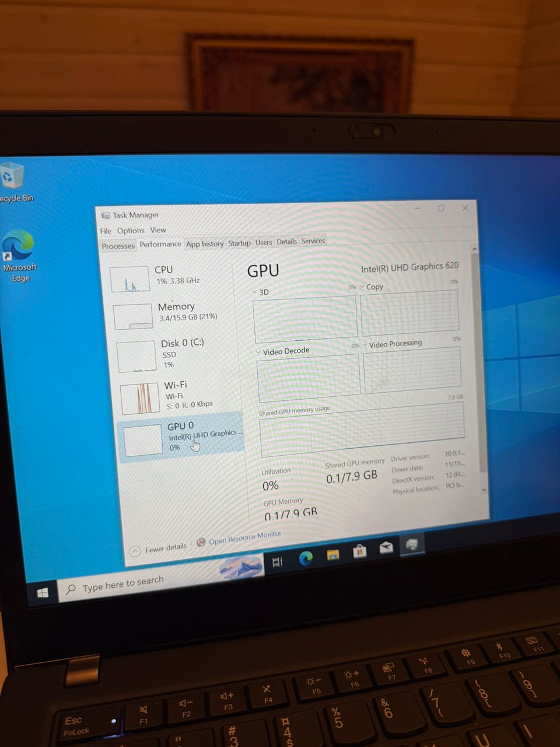Click the 'Driver date:' label

(x=408, y=469)
